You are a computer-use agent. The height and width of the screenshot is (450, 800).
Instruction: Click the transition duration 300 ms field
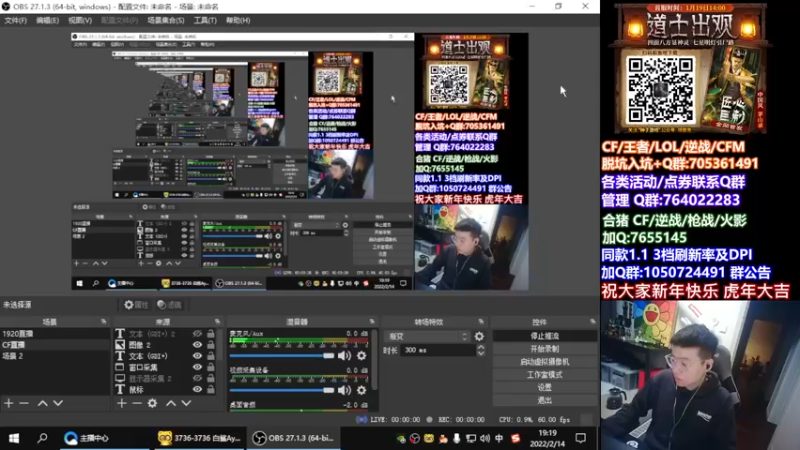(x=437, y=351)
